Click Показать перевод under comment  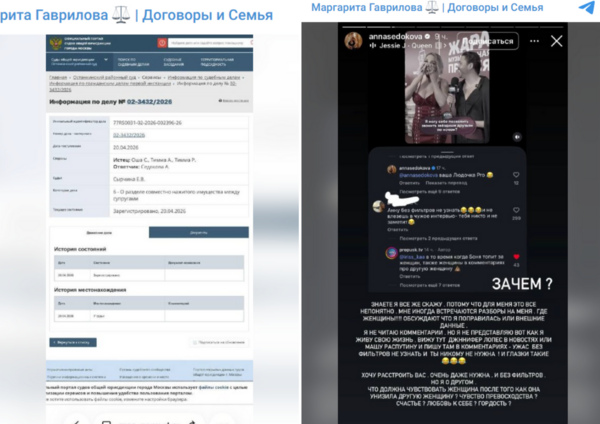tap(446, 183)
